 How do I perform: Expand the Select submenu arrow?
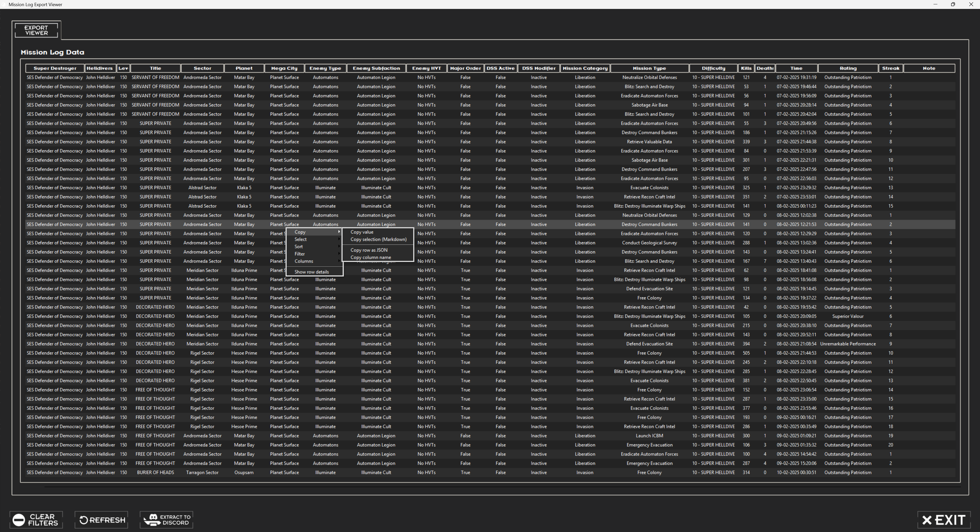[x=339, y=239]
